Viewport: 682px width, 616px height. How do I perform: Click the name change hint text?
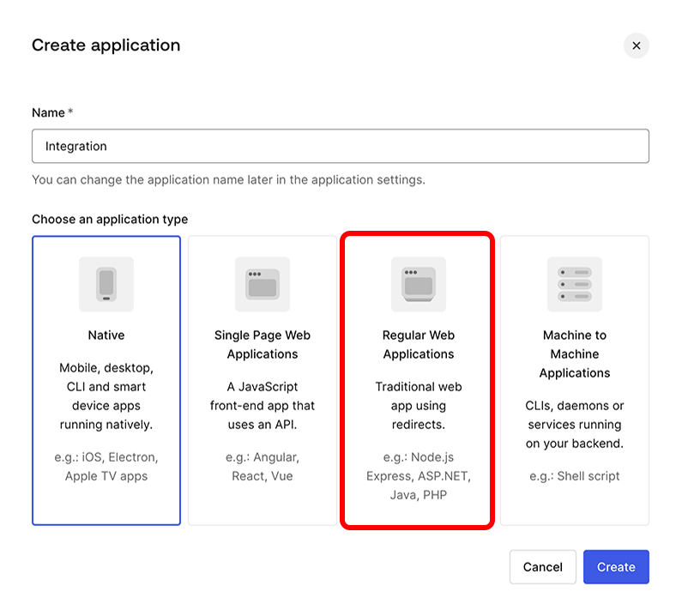click(x=229, y=179)
